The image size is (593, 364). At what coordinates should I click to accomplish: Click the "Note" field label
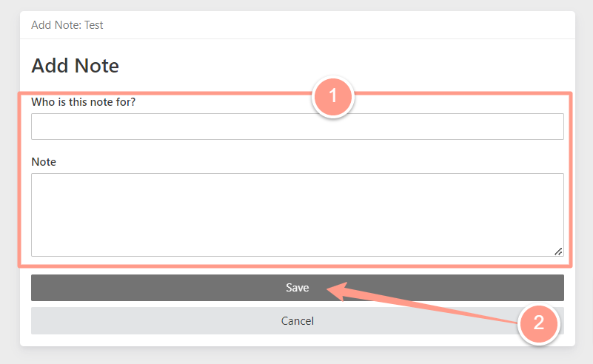(x=44, y=162)
